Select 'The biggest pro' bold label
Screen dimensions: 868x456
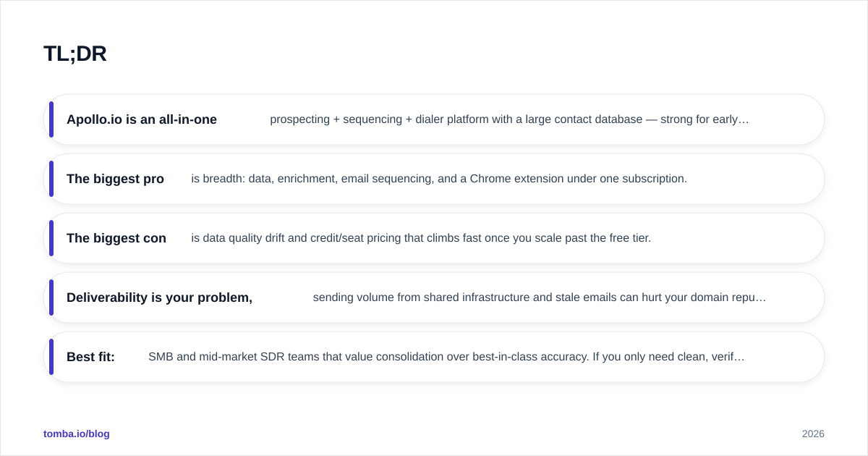click(x=115, y=179)
